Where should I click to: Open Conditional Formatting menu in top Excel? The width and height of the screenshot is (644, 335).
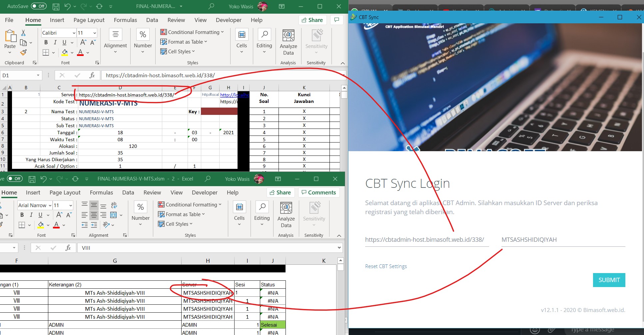(192, 32)
